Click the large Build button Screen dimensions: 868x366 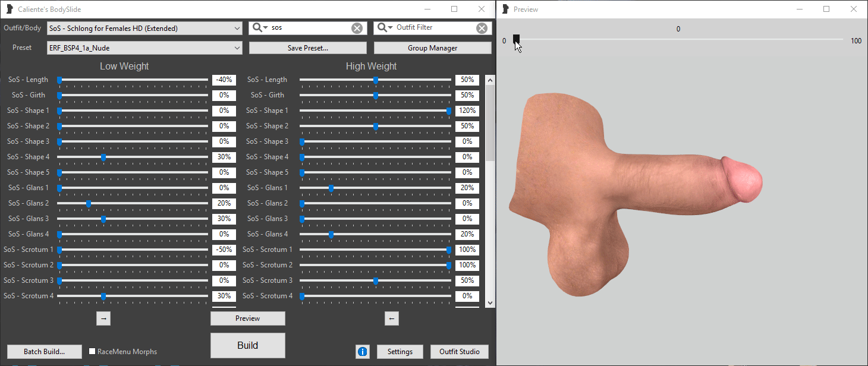click(248, 345)
